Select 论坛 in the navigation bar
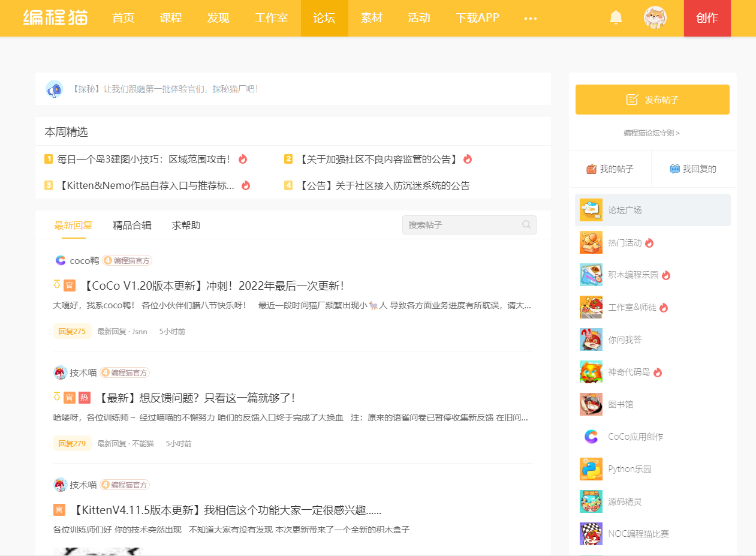756x556 pixels. [324, 18]
